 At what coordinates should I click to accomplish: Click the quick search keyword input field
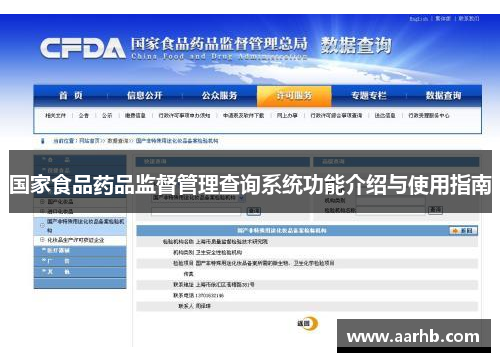pyautogui.click(x=196, y=211)
